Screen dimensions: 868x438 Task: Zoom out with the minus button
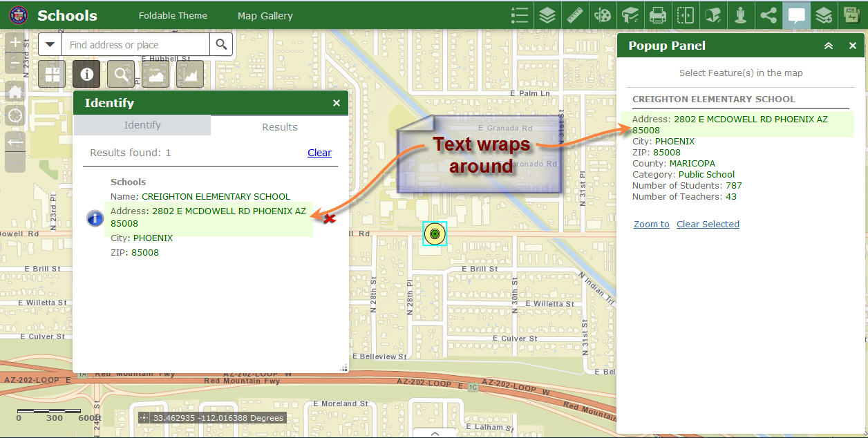click(x=15, y=64)
